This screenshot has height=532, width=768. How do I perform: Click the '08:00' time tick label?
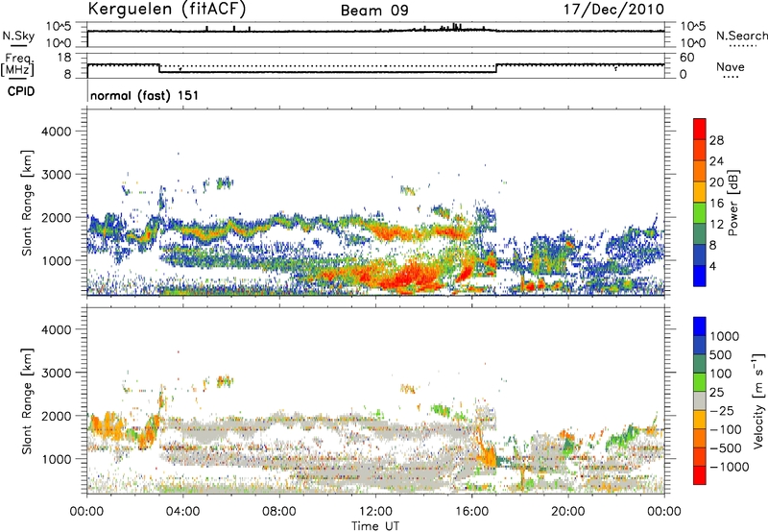click(x=279, y=512)
